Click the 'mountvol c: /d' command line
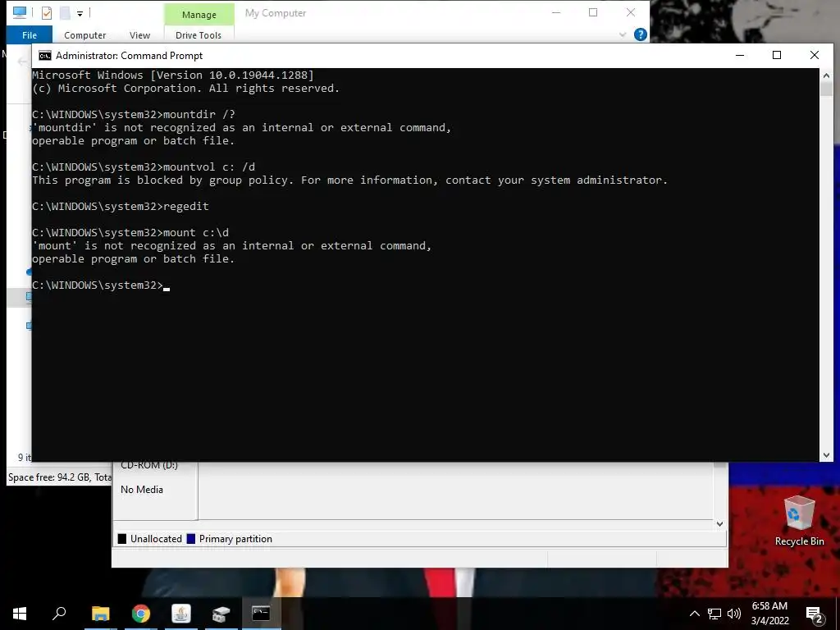The width and height of the screenshot is (840, 630). [x=144, y=167]
